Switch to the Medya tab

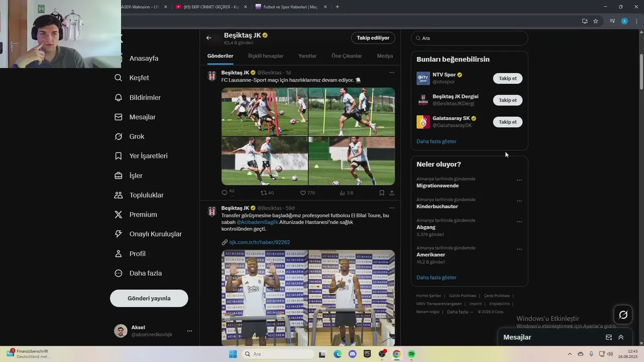[x=385, y=56]
